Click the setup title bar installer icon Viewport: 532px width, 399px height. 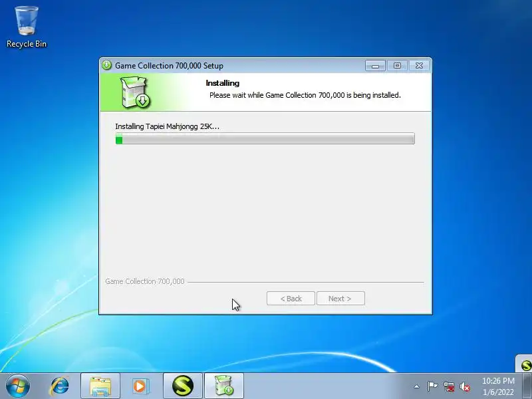pos(107,65)
